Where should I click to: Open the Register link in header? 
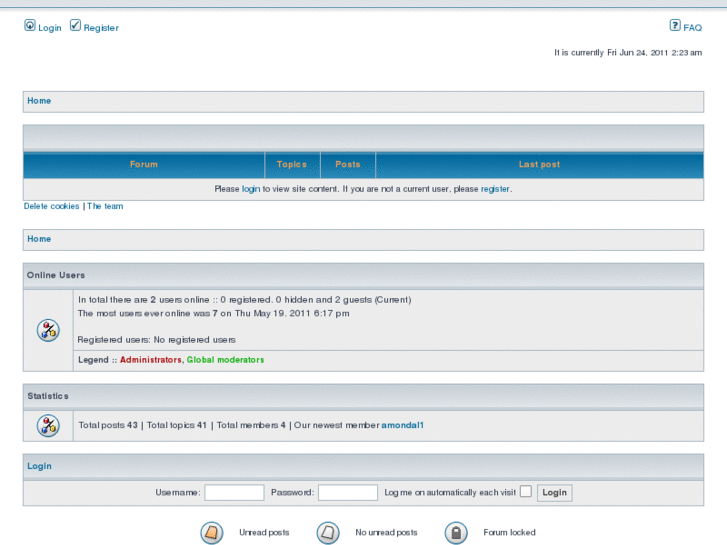point(101,28)
